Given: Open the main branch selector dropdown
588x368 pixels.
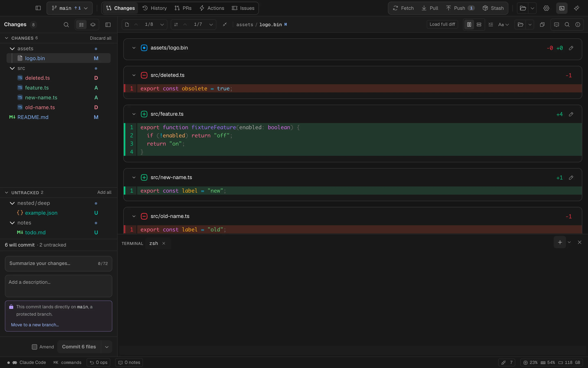Looking at the screenshot, I should point(69,8).
